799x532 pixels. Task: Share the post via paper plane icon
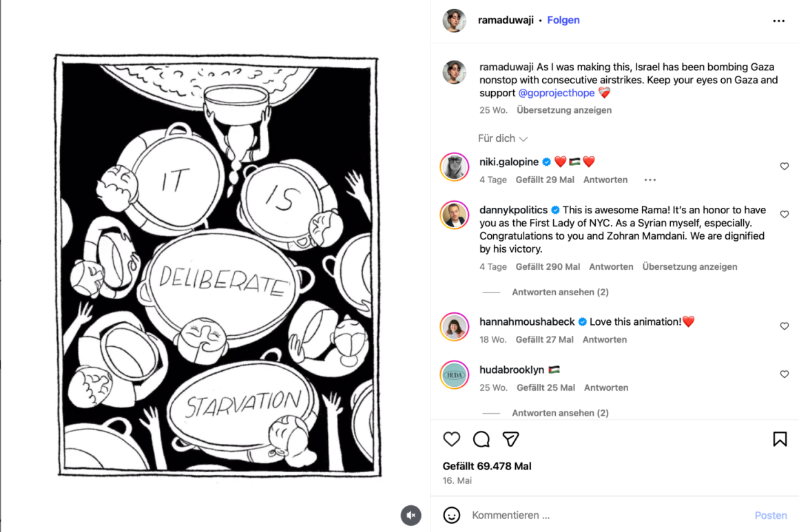tap(510, 439)
